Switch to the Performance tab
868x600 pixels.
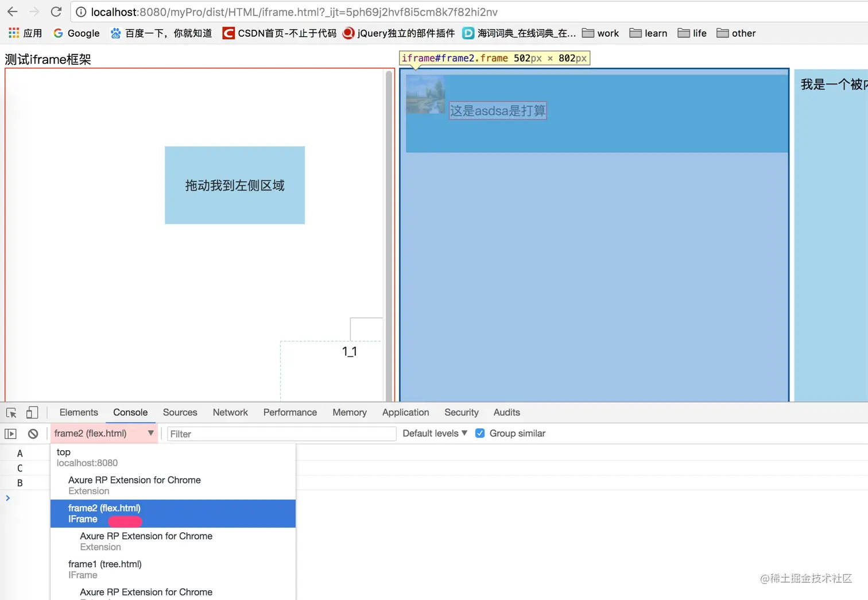point(290,412)
